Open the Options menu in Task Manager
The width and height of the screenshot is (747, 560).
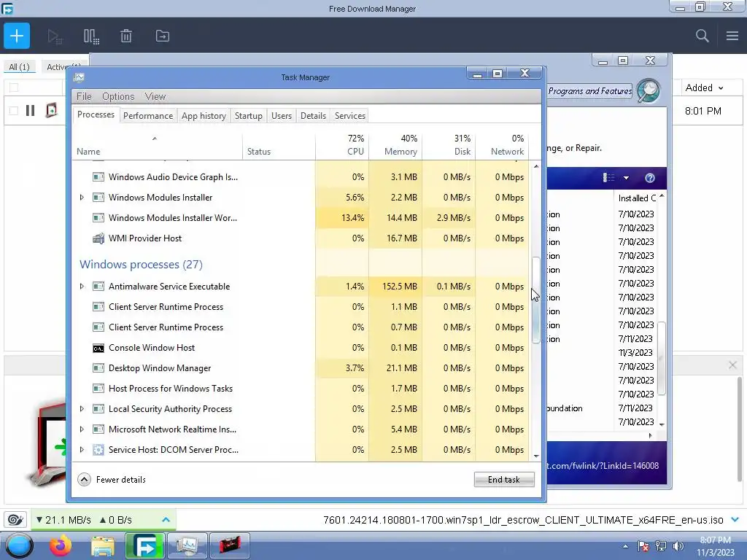click(x=118, y=96)
